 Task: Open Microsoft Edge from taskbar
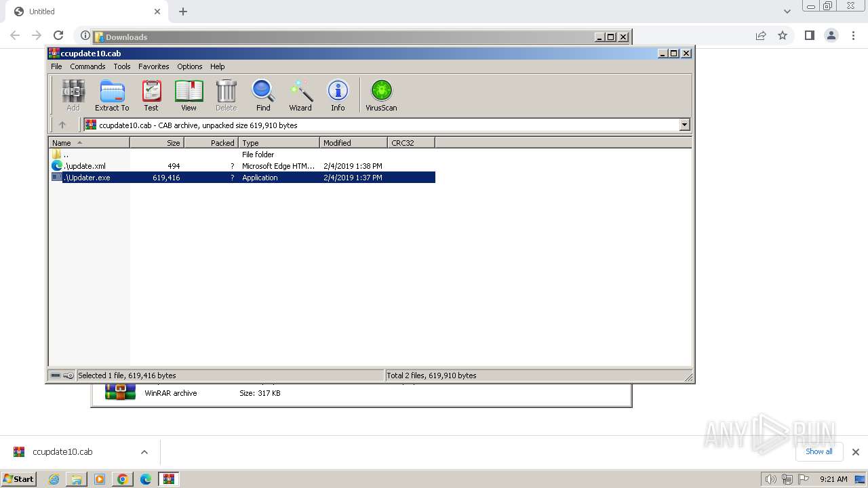[x=146, y=479]
